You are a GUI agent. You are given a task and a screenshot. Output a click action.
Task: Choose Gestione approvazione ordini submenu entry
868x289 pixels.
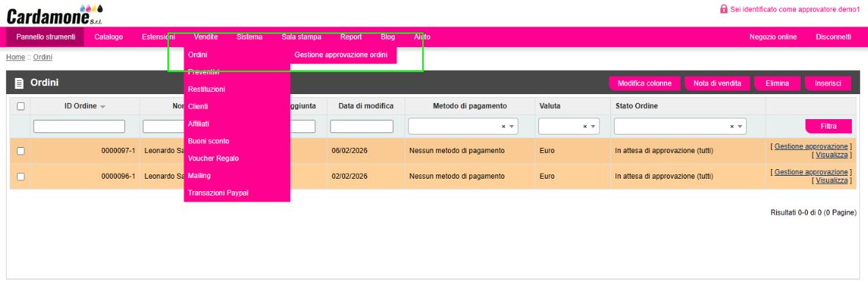point(341,55)
